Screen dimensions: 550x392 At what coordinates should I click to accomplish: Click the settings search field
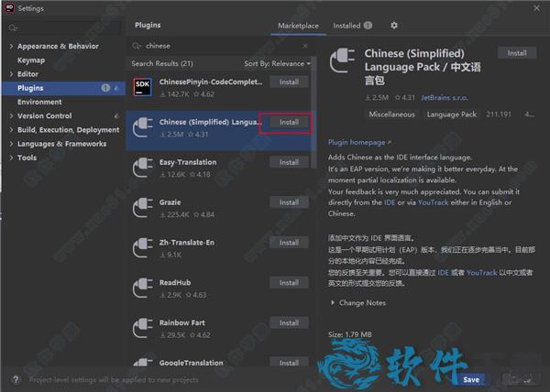(64, 27)
